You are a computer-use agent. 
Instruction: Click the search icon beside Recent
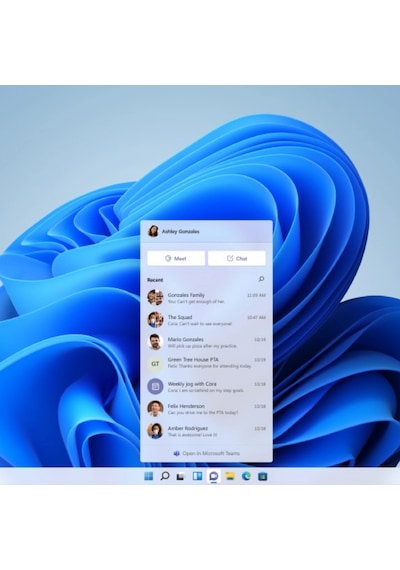click(261, 279)
